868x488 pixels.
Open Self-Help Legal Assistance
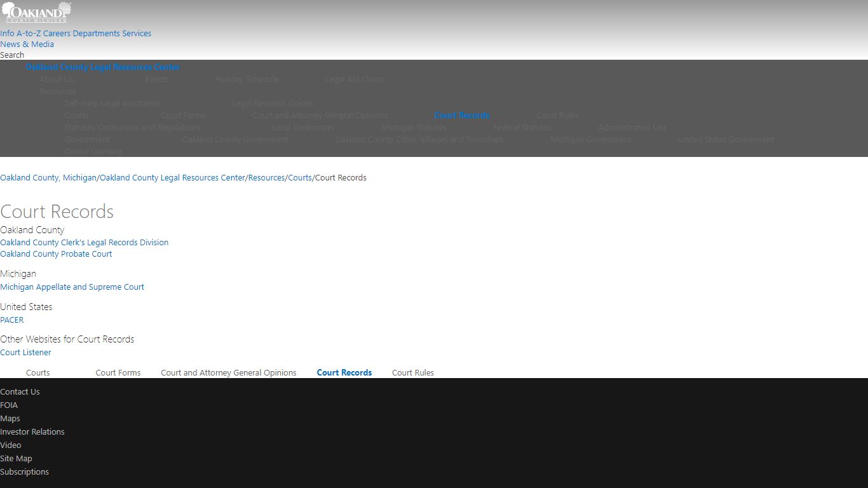click(112, 104)
